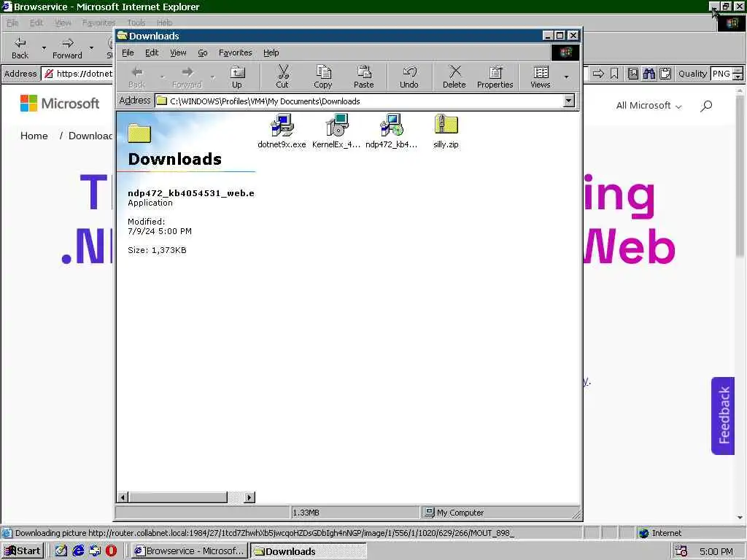747x560 pixels.
Task: Open the Tools menu in Internet Explorer
Action: pos(136,23)
